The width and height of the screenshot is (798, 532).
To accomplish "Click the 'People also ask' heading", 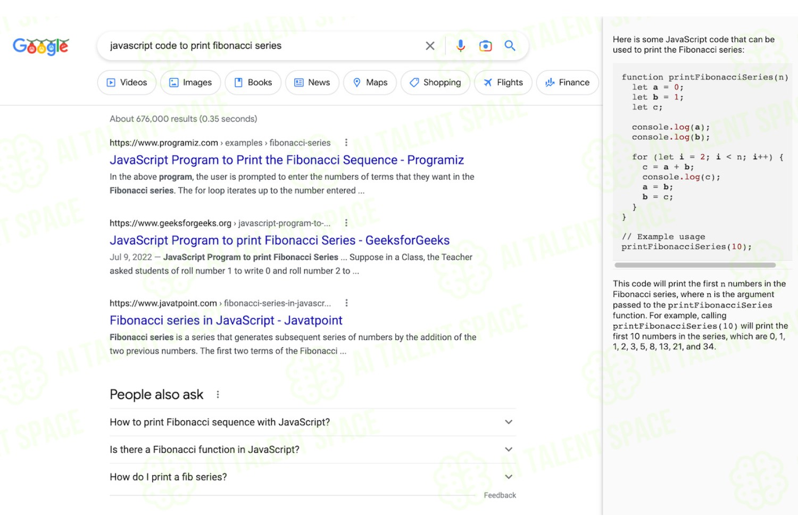I will (x=156, y=394).
